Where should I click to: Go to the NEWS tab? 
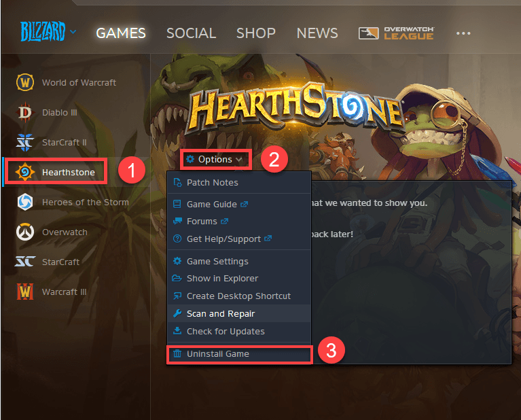(317, 33)
